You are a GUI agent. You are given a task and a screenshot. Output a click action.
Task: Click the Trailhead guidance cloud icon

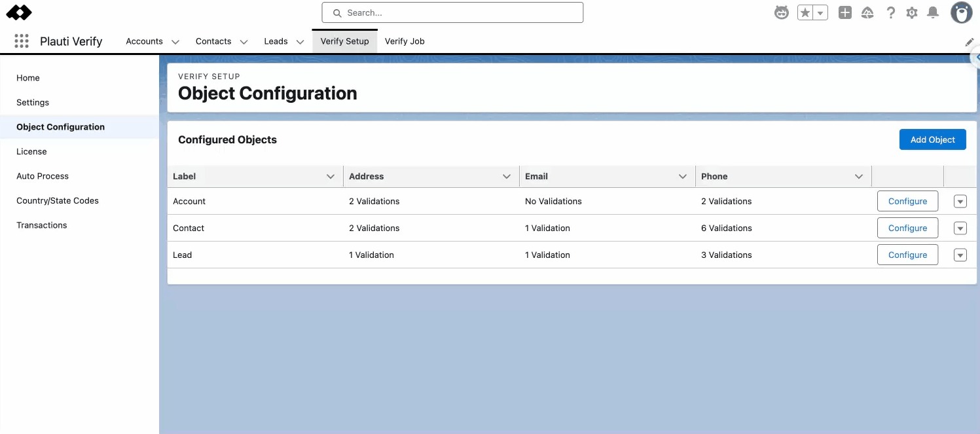pos(867,12)
